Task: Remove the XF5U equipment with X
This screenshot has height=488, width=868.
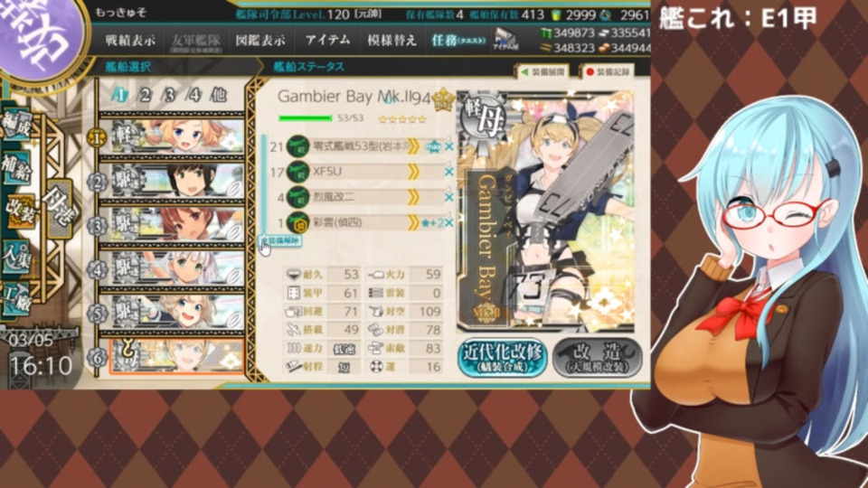Action: point(449,172)
